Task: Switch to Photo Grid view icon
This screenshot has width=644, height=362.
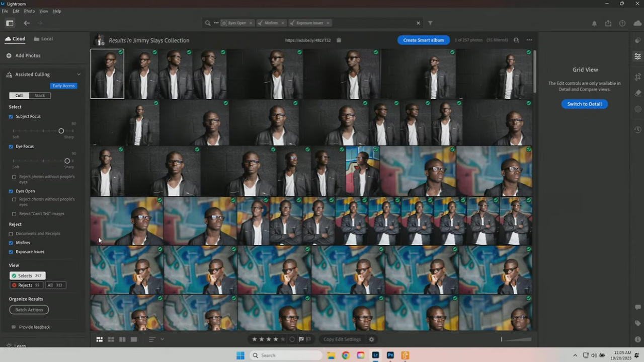Action: (x=100, y=340)
